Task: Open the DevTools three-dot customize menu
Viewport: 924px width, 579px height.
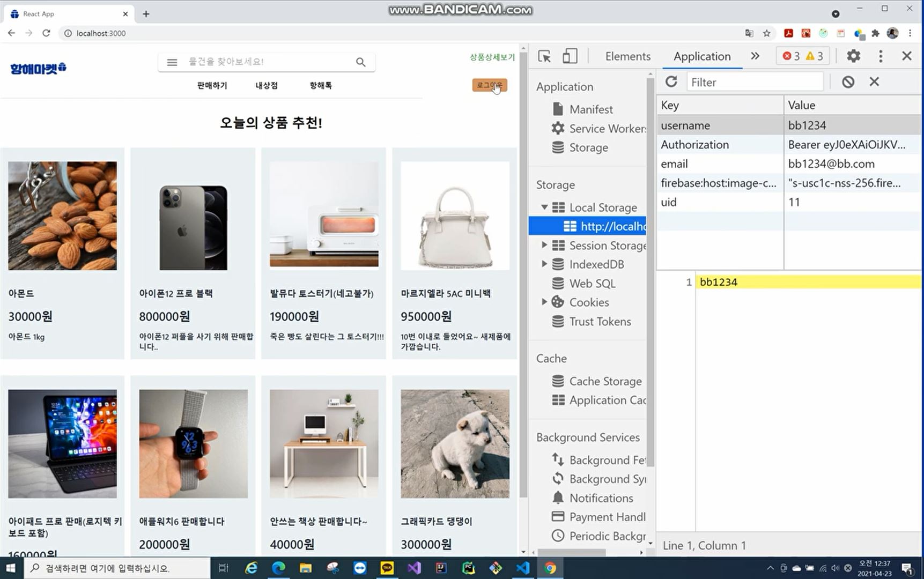Action: (x=881, y=56)
